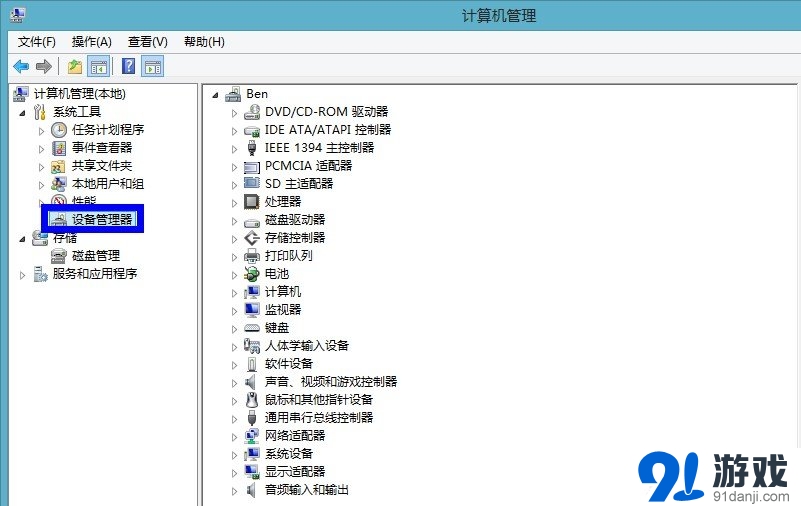Click the Back arrow toolbar icon

[21, 66]
